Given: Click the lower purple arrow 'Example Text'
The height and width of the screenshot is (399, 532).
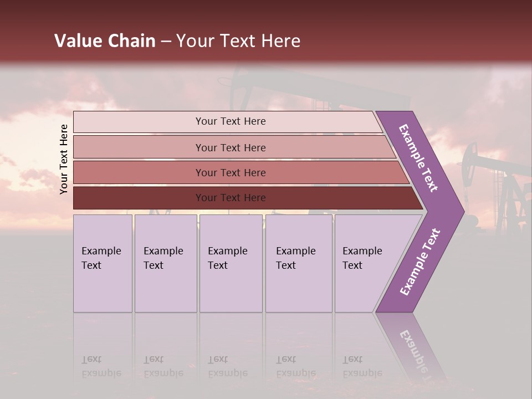Looking at the screenshot, I should (x=420, y=262).
